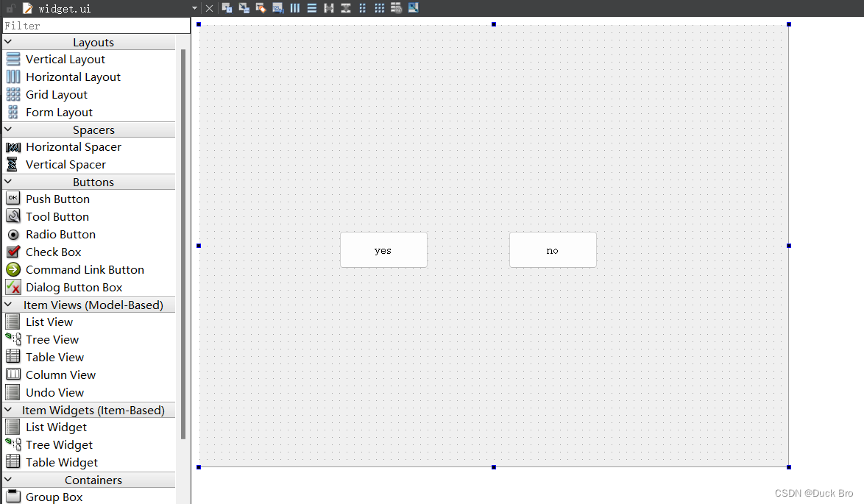Image resolution: width=864 pixels, height=504 pixels.
Task: Select the Radio Button widget entry
Action: coord(60,234)
